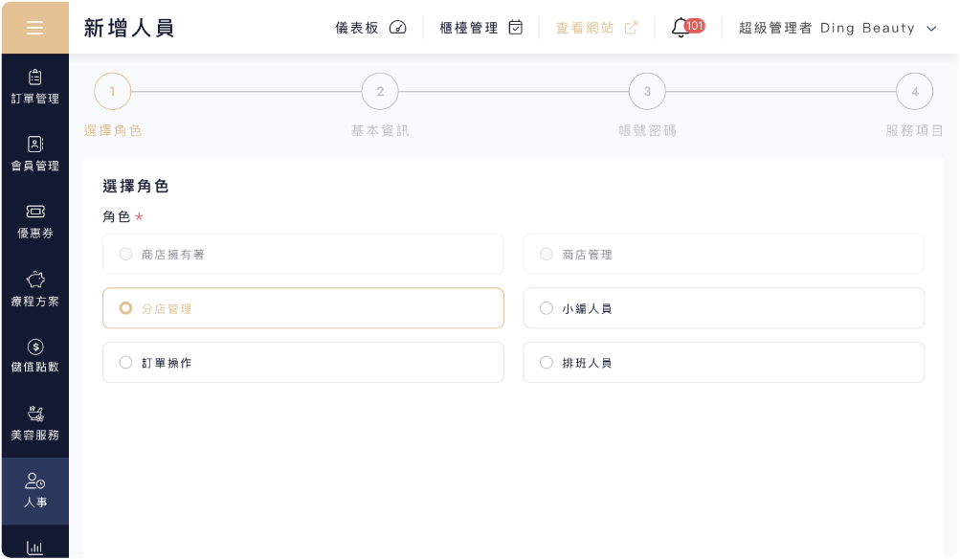Viewport: 960px width, 560px height.
Task: Click the 櫃檯管理 calendar check icon
Action: pos(516,28)
